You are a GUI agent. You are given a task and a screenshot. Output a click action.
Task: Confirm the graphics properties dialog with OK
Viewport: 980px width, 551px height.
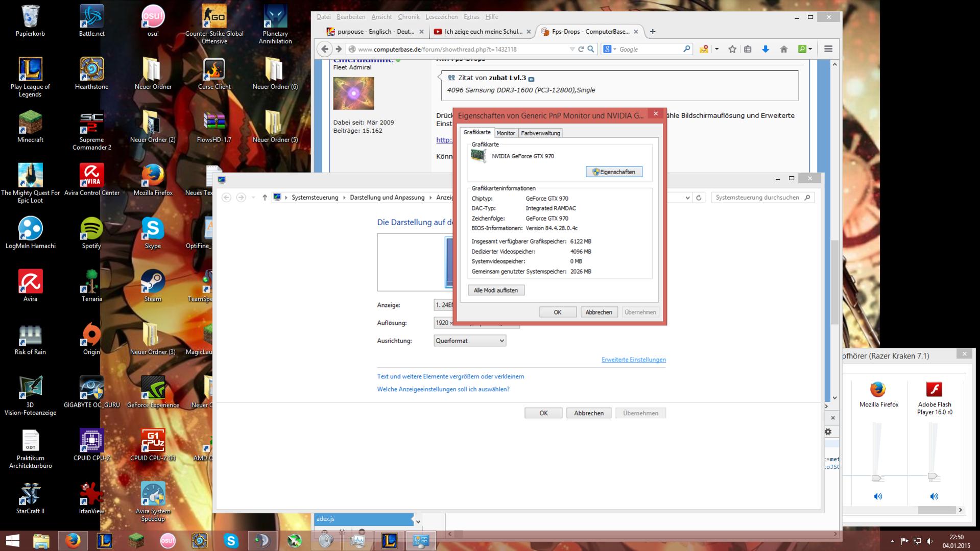click(558, 312)
